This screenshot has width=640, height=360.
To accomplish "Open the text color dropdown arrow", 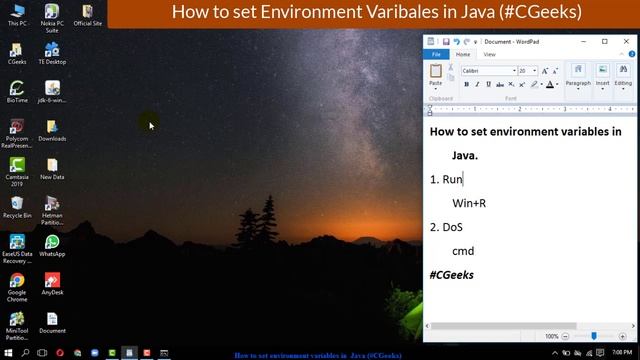I will coord(557,84).
